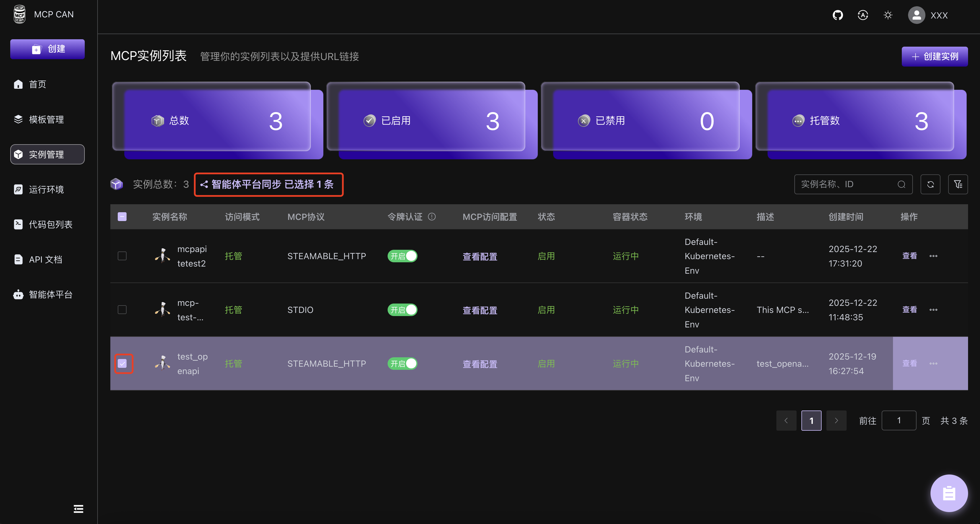The height and width of the screenshot is (524, 980).
Task: Open more actions for mcpapi tetest2
Action: (933, 256)
